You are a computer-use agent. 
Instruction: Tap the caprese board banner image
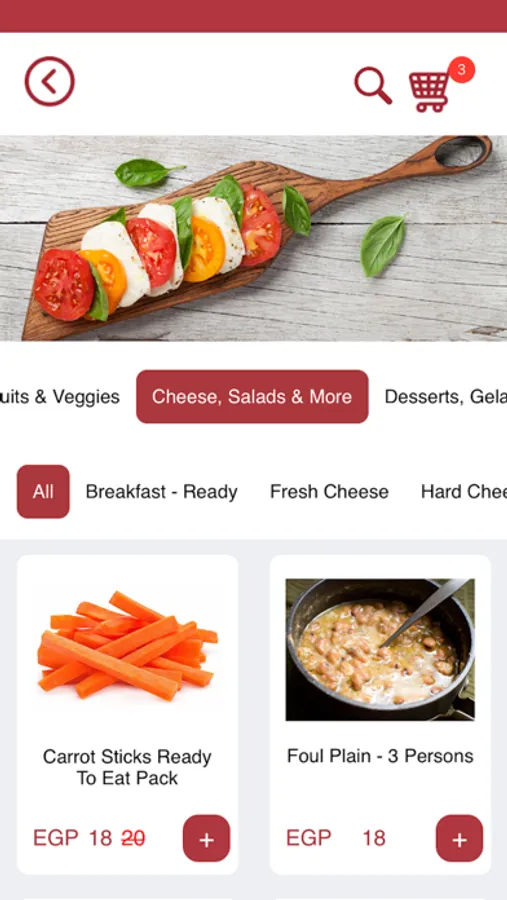point(253,238)
